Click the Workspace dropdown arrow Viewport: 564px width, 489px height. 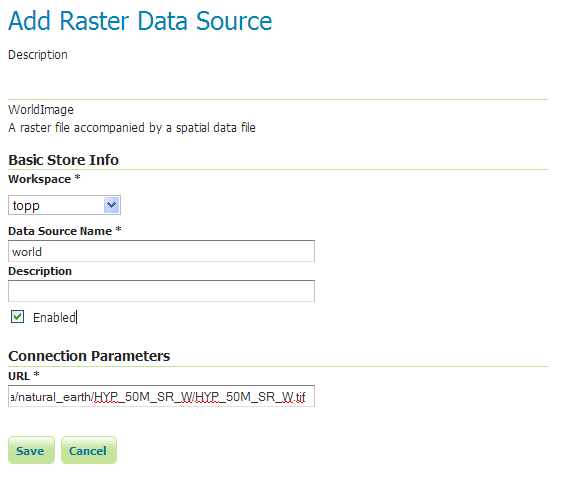coord(112,205)
